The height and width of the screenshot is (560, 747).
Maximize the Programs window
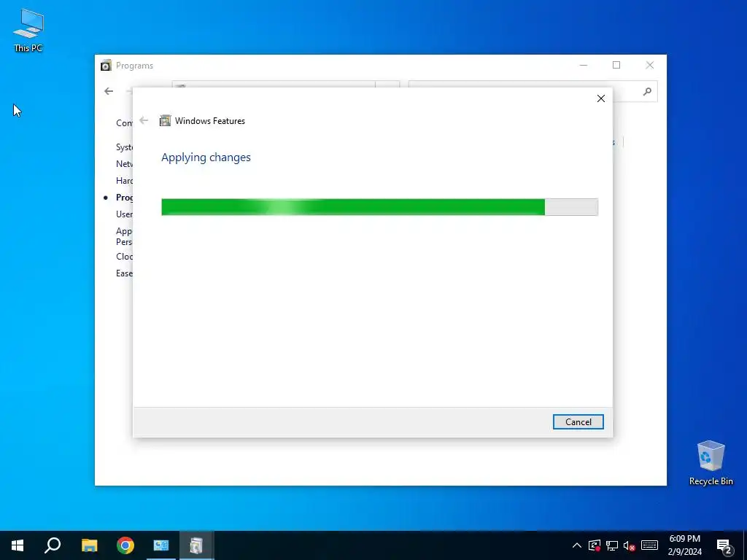pos(616,65)
